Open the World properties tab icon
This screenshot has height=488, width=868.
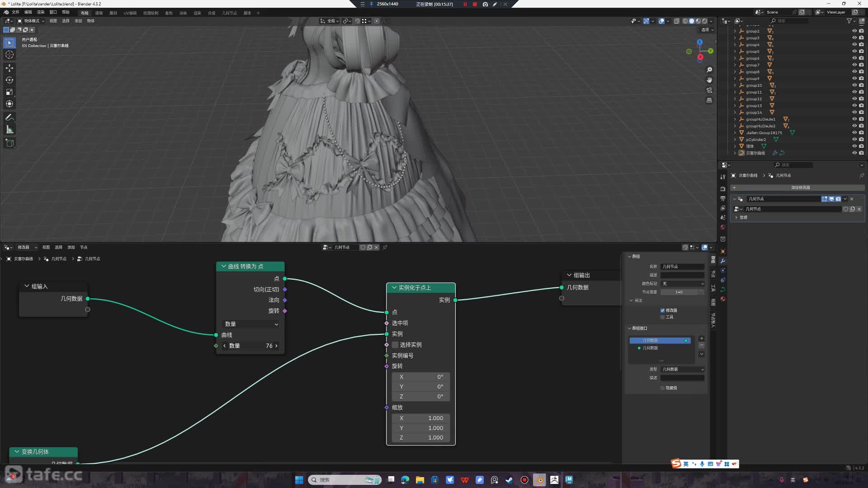tap(723, 227)
